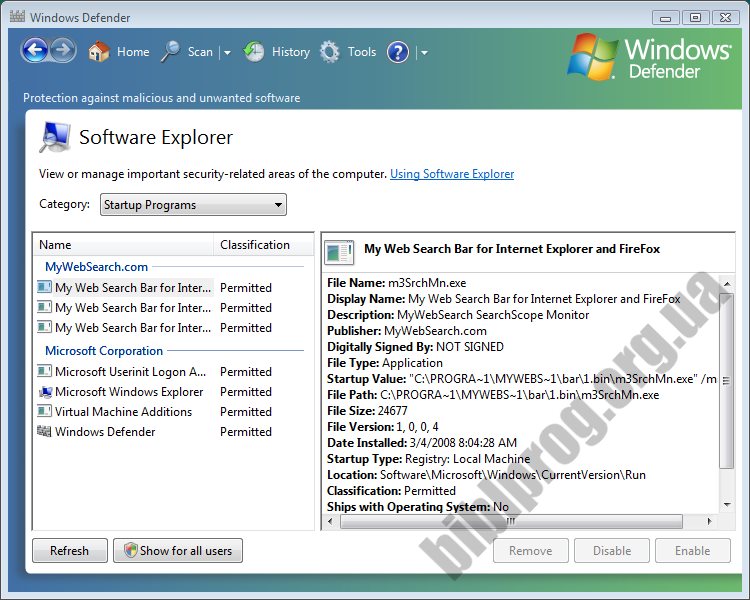Click the horizontal scrollbar right arrow
750x600 pixels.
pyautogui.click(x=709, y=521)
